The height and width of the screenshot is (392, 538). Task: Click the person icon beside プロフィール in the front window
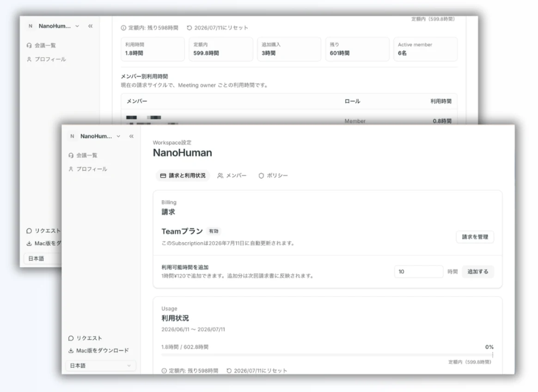(x=71, y=169)
